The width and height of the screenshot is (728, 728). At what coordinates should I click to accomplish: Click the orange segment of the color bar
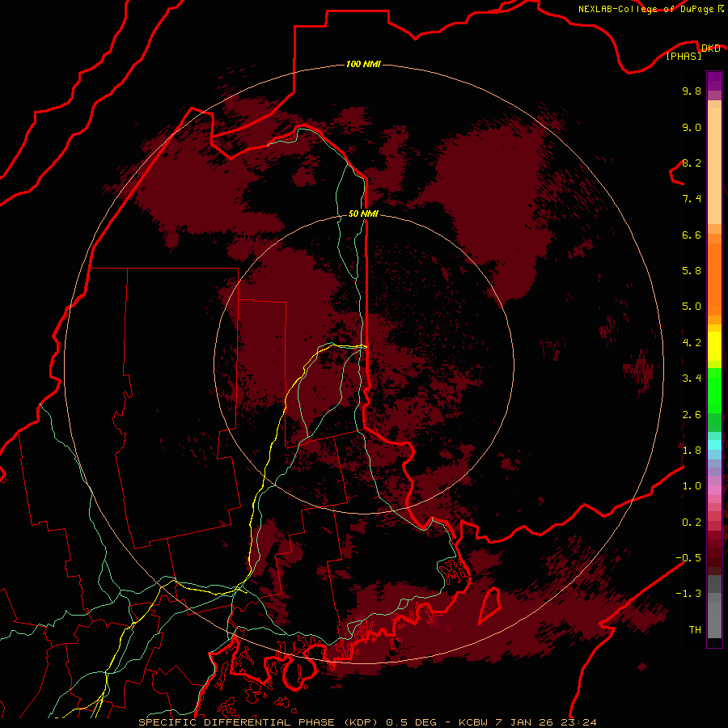(714, 278)
